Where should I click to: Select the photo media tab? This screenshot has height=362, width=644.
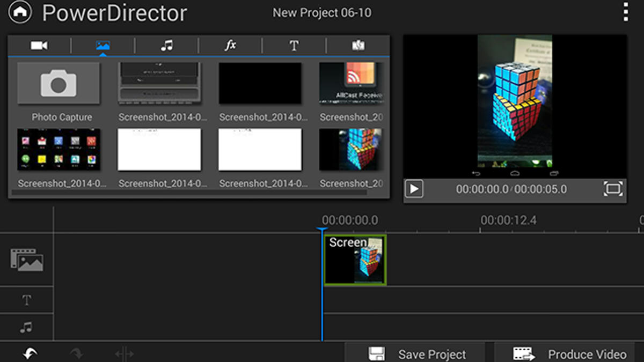click(x=103, y=46)
